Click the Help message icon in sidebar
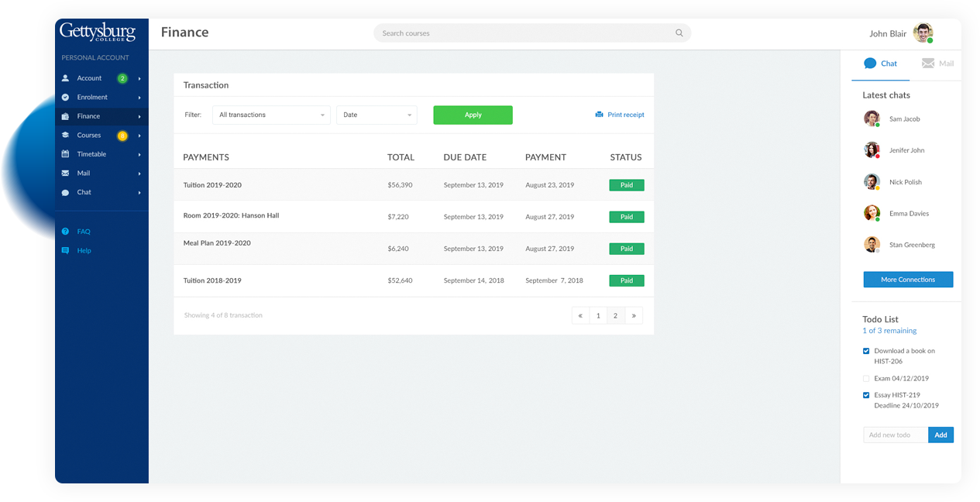 (66, 250)
